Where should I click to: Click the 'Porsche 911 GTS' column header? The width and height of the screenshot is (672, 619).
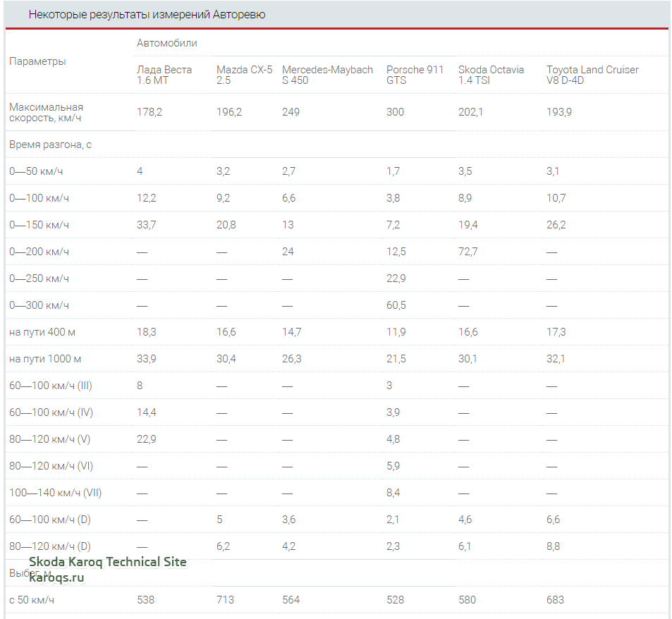415,75
